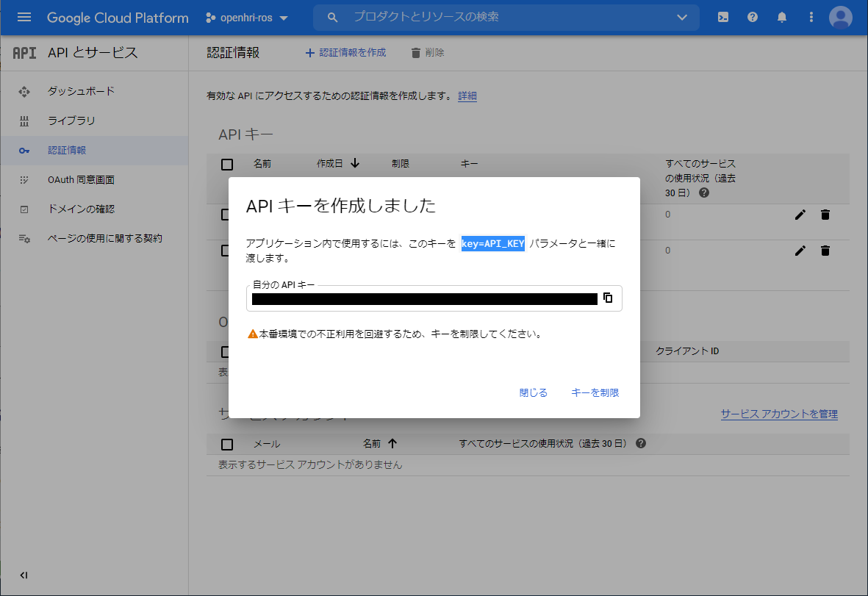Sort service accounts by 名前 arrow
Viewport: 868px width, 596px height.
(x=392, y=443)
